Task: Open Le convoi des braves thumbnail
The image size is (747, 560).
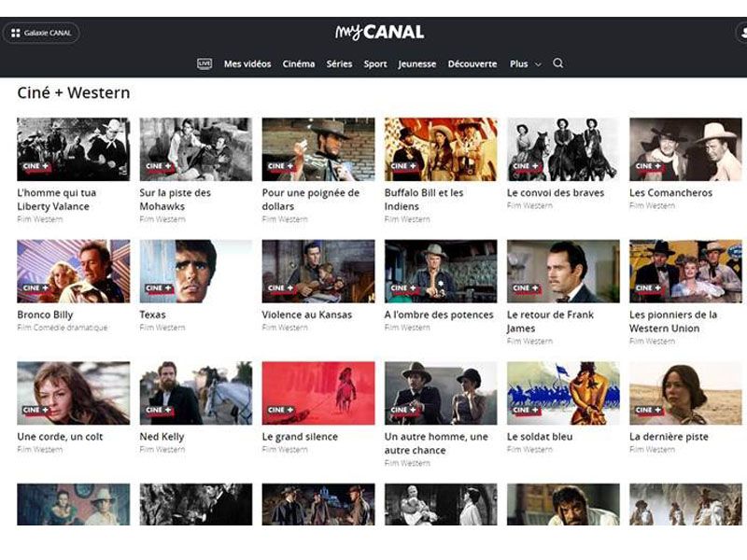Action: click(x=563, y=149)
